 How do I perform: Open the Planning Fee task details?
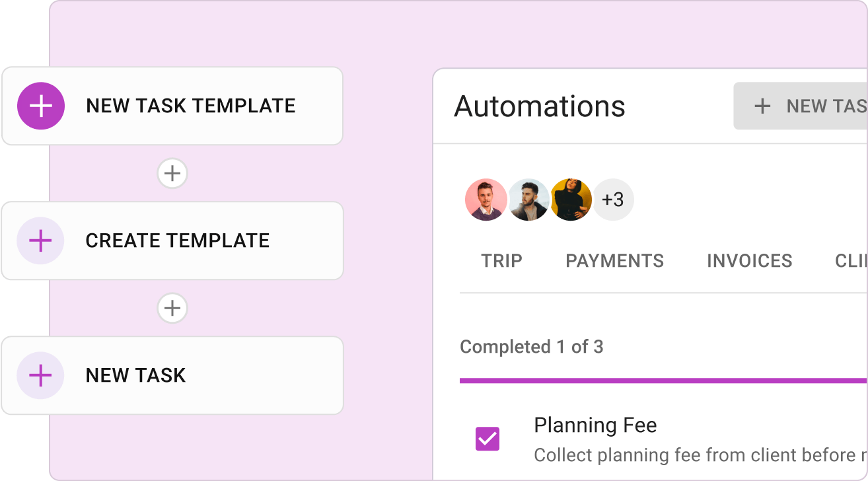[595, 425]
